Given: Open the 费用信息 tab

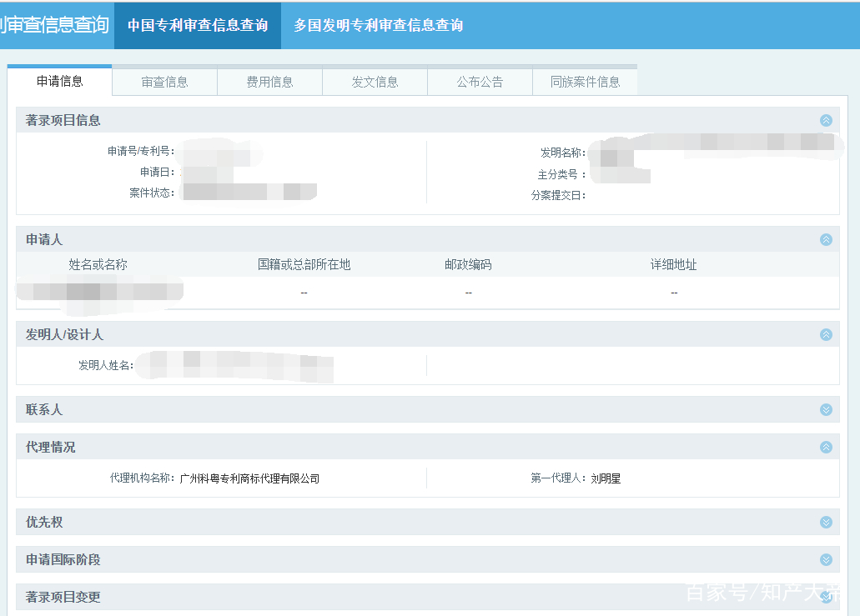Looking at the screenshot, I should point(270,83).
